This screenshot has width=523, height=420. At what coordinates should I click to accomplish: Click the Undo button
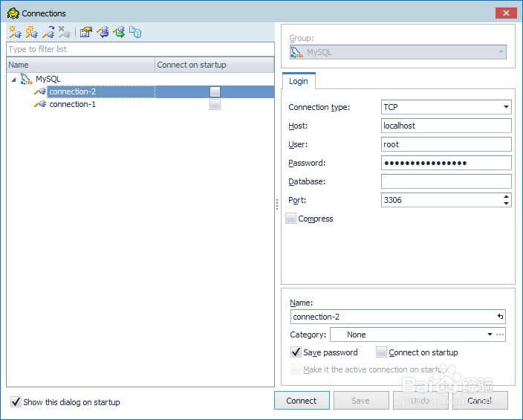click(x=420, y=401)
